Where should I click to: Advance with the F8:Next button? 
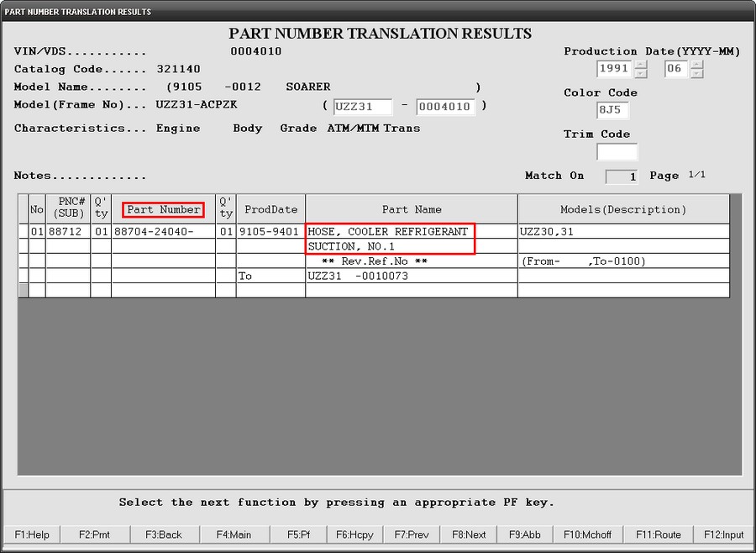[469, 535]
